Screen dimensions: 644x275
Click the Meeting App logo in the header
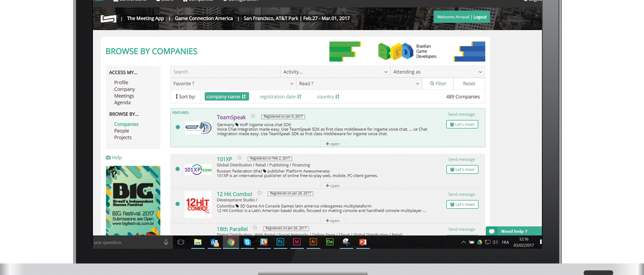tap(109, 19)
